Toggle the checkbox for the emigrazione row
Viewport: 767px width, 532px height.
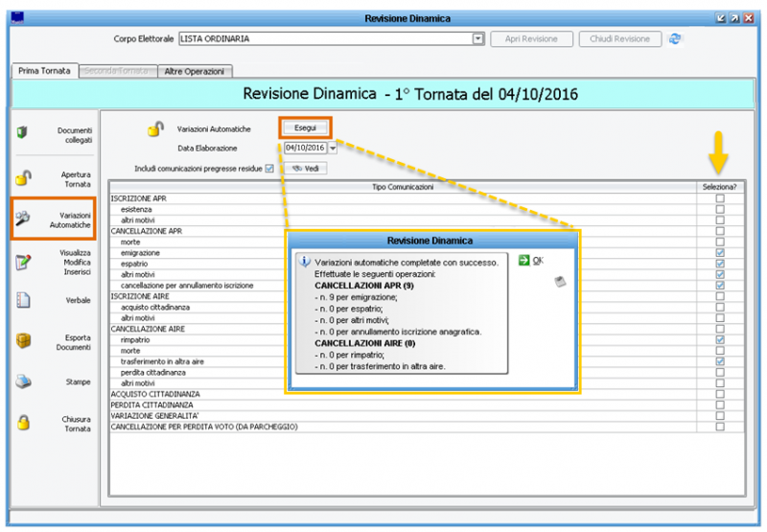click(720, 252)
